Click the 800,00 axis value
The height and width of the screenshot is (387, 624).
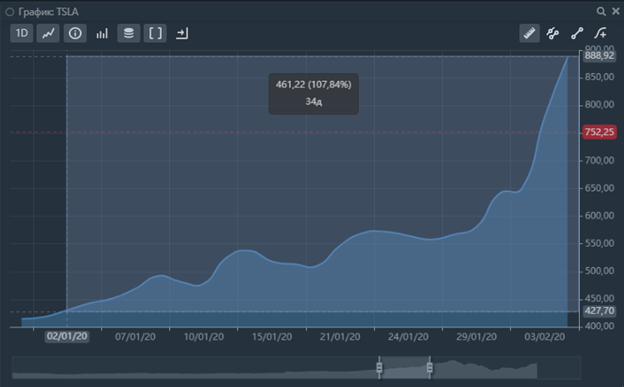click(599, 105)
